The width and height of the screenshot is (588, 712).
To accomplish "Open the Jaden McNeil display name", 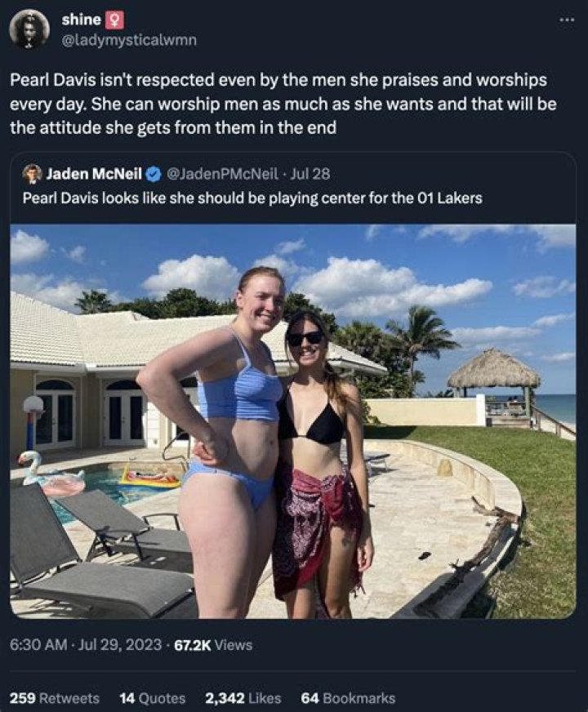I will coord(94,175).
